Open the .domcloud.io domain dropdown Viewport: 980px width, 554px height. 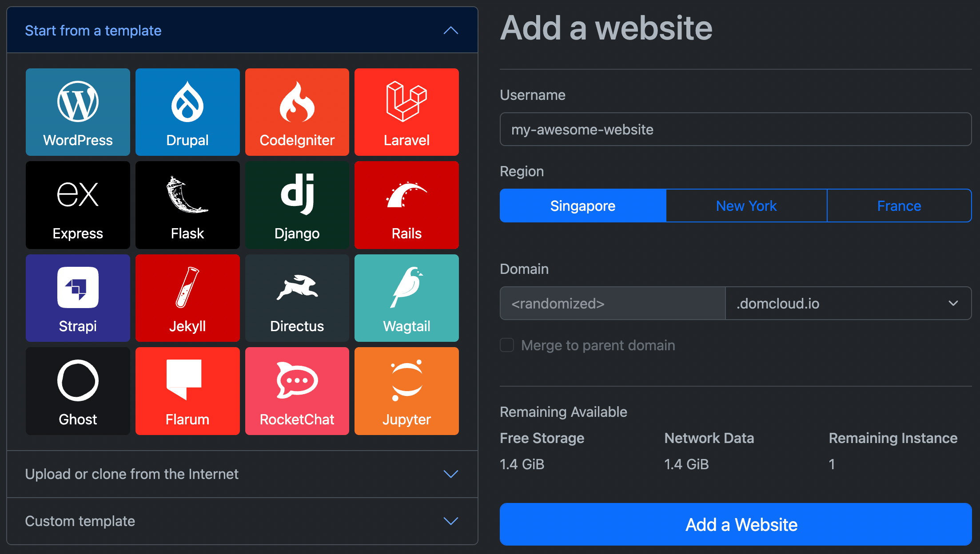[x=848, y=303]
